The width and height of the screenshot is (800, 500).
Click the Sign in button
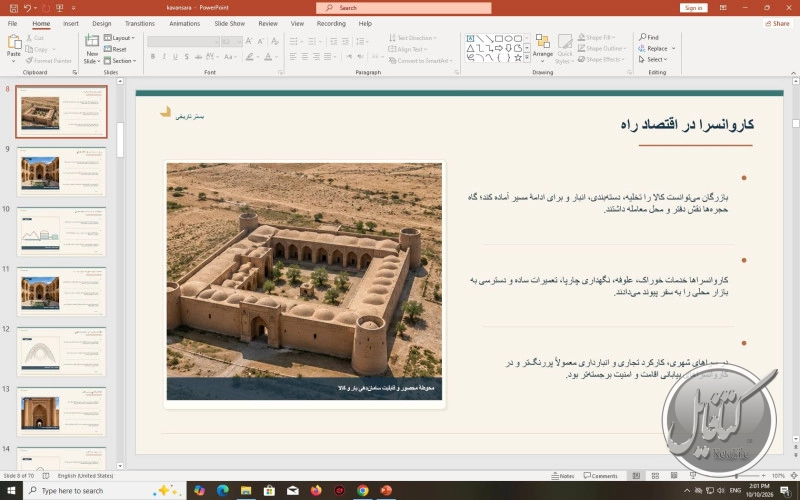pyautogui.click(x=693, y=8)
